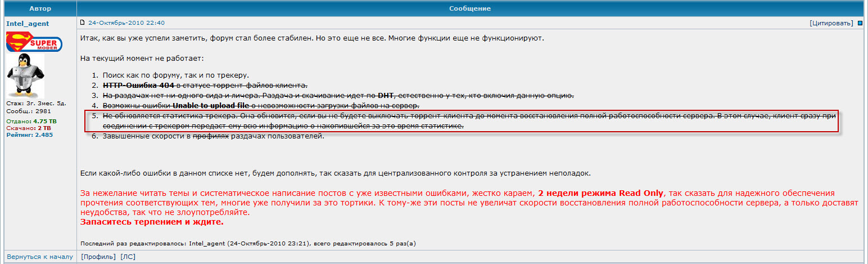The width and height of the screenshot is (868, 264).
Task: Click the small blue square icon after Цитировать
Action: click(860, 23)
